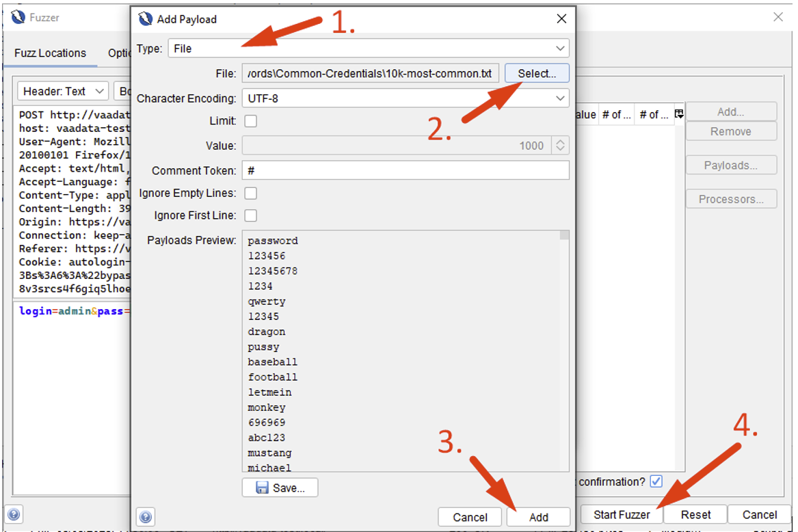Uncheck the confirmation checkbox
This screenshot has height=532, width=798.
click(x=656, y=481)
